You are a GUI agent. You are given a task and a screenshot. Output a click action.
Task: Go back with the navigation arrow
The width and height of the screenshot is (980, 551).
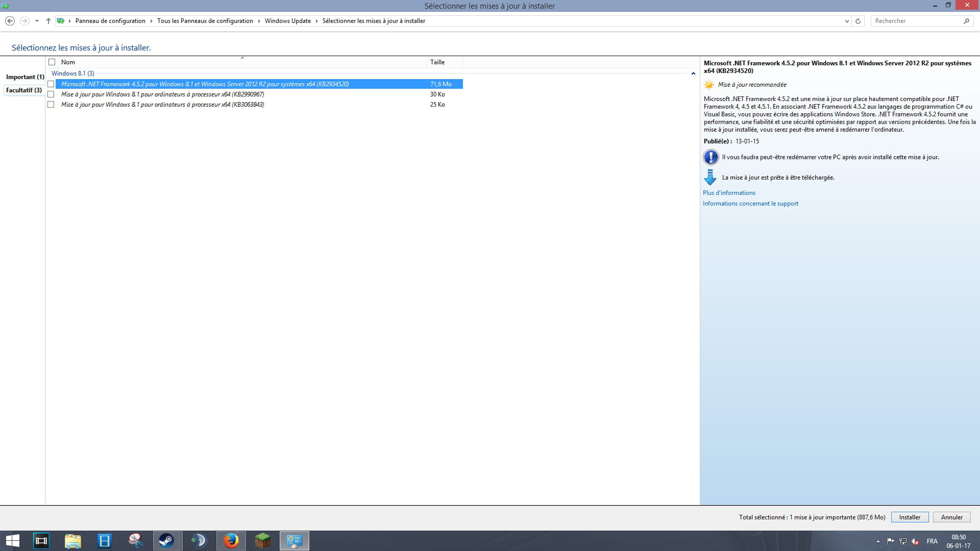10,21
